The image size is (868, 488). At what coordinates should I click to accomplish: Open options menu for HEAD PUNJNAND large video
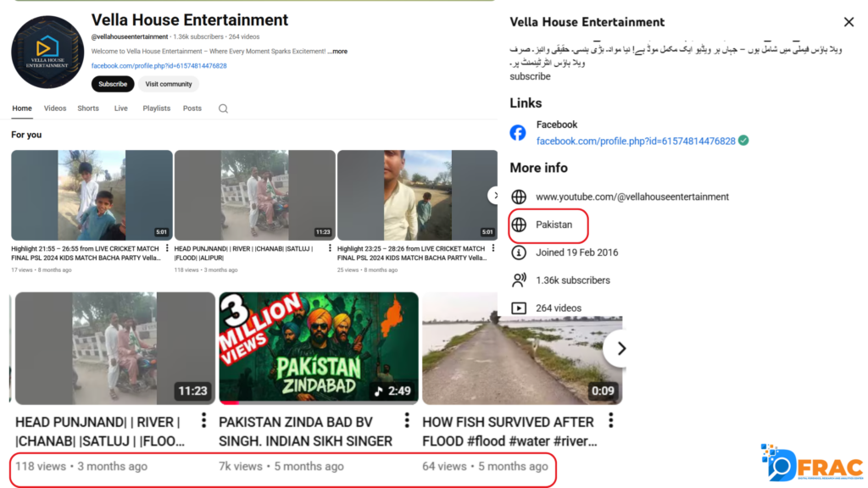tap(203, 421)
